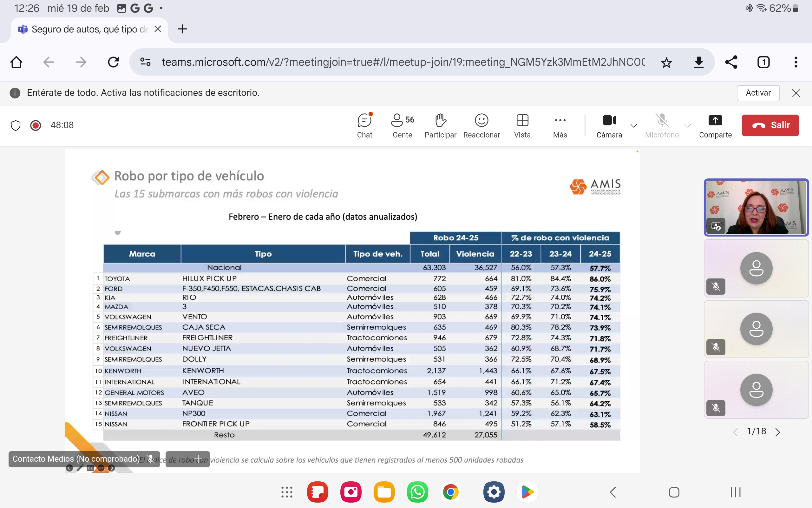This screenshot has width=812, height=508.
Task: Open the tab switcher showing 1
Action: [763, 62]
